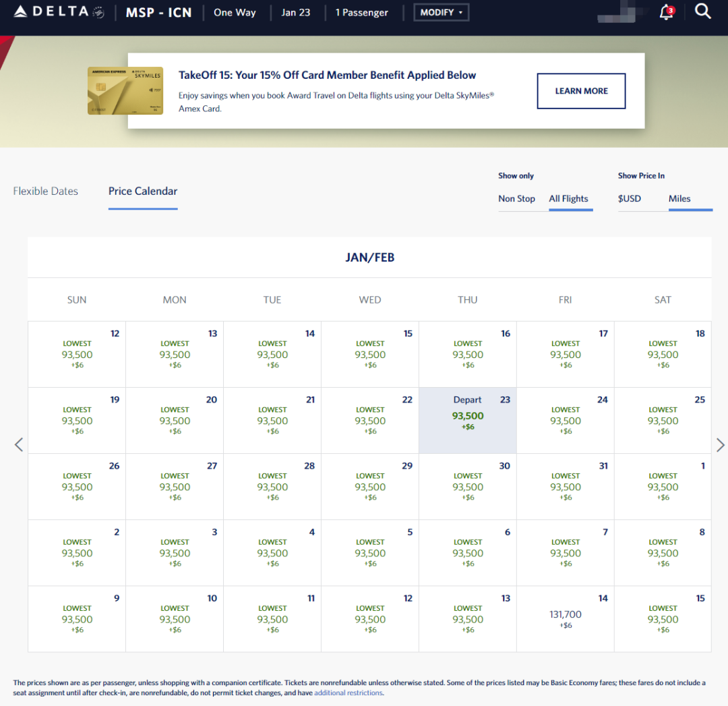Change the Jan 23 departure date
Image resolution: width=728 pixels, height=706 pixels.
tap(295, 13)
